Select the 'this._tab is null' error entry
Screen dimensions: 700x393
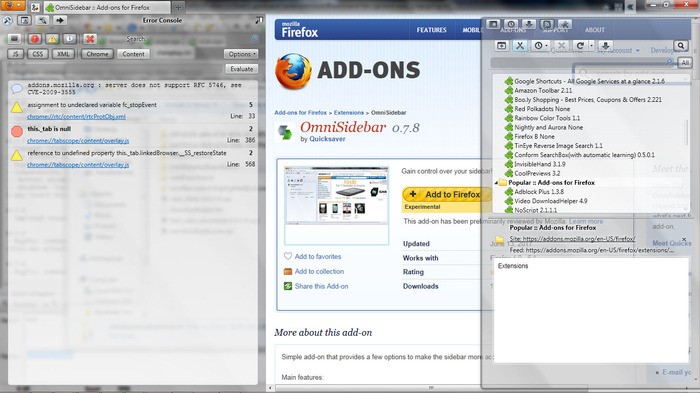coord(133,134)
